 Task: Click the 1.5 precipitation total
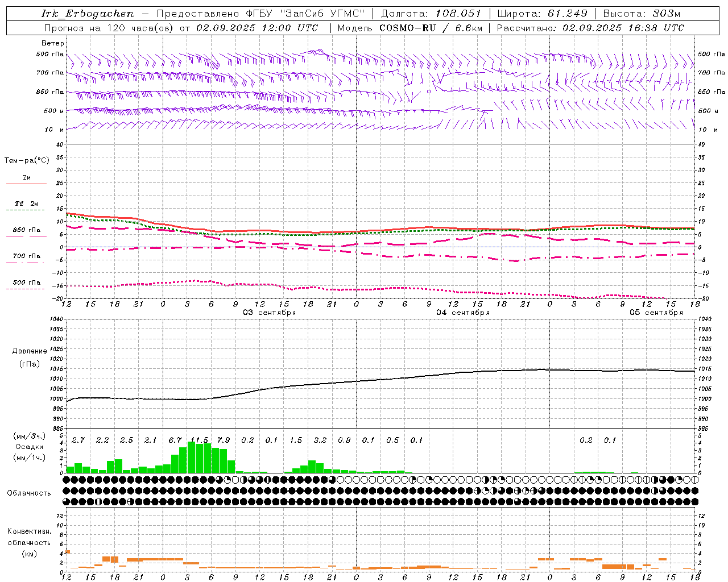click(296, 440)
